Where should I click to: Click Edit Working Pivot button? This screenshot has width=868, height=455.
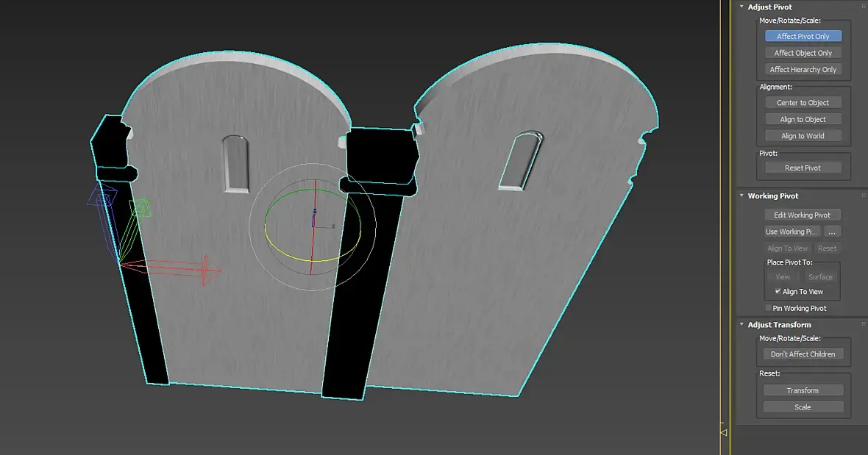pyautogui.click(x=802, y=215)
